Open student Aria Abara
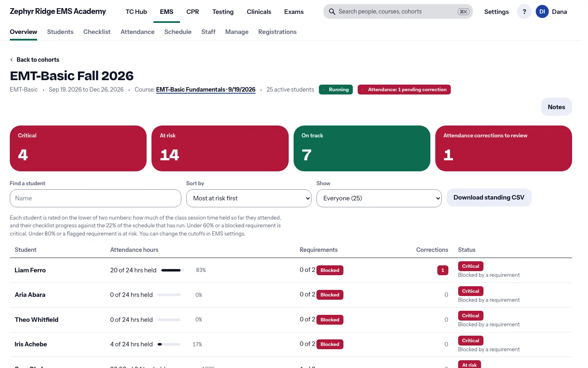This screenshot has width=588, height=368. (30, 295)
